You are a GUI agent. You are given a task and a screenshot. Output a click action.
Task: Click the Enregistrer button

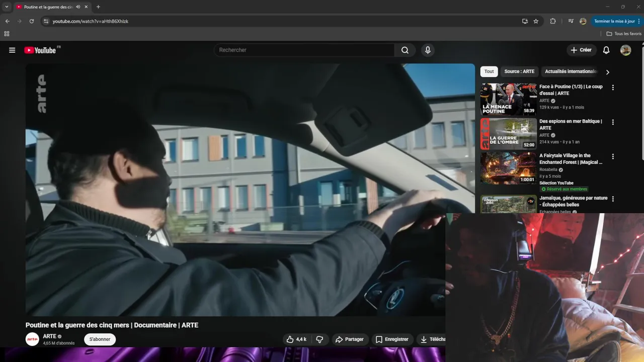(392, 339)
